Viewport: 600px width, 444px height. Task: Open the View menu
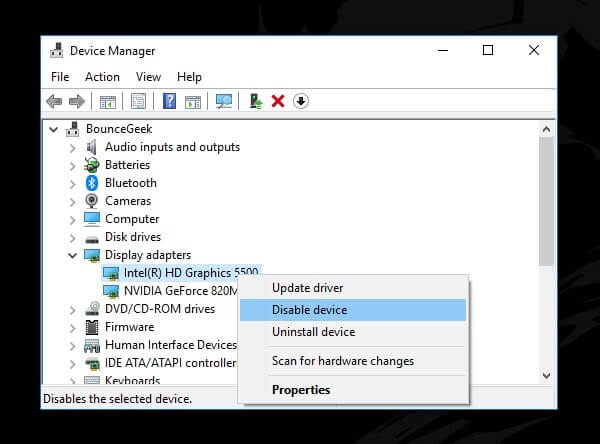click(148, 77)
